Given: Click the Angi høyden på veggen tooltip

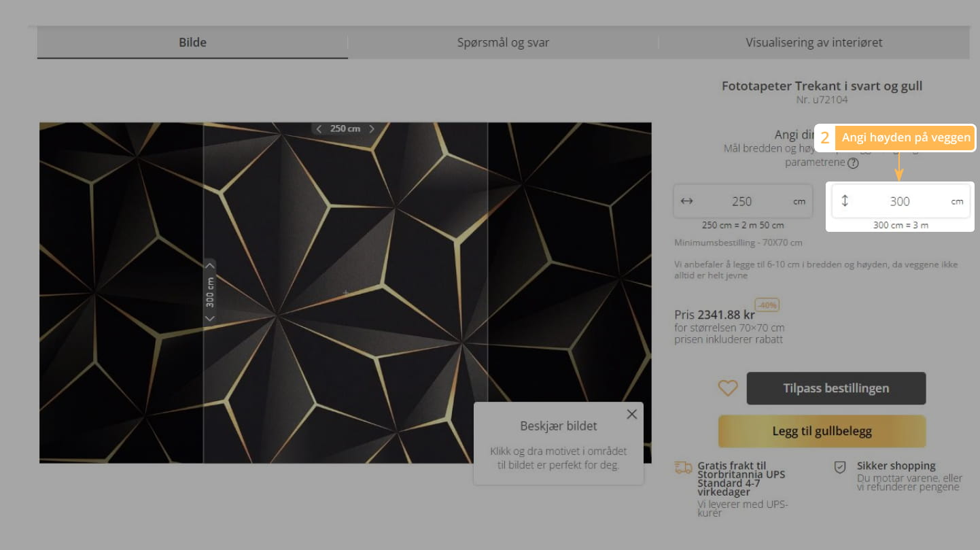Looking at the screenshot, I should click(905, 137).
